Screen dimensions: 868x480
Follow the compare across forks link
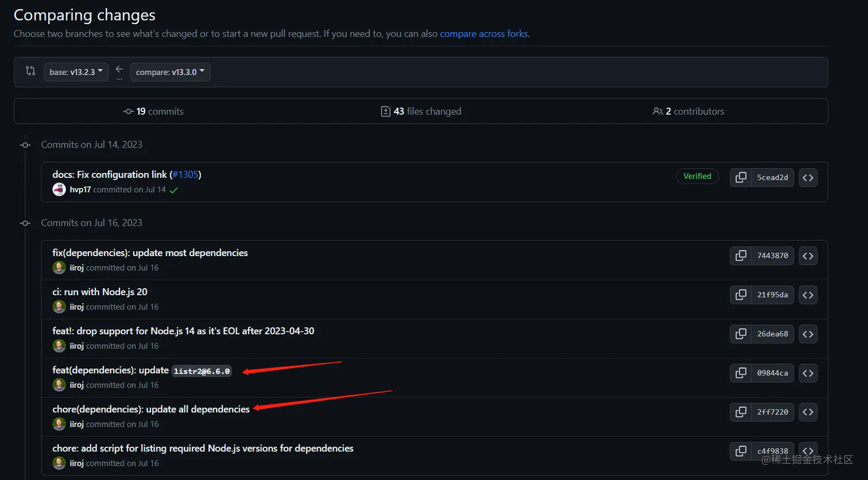(483, 34)
